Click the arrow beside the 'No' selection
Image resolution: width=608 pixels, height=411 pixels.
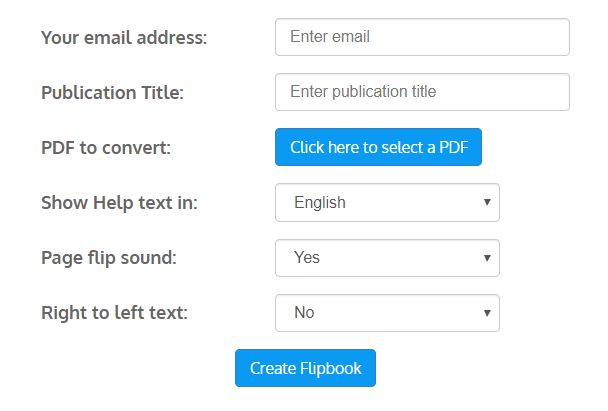pos(487,312)
